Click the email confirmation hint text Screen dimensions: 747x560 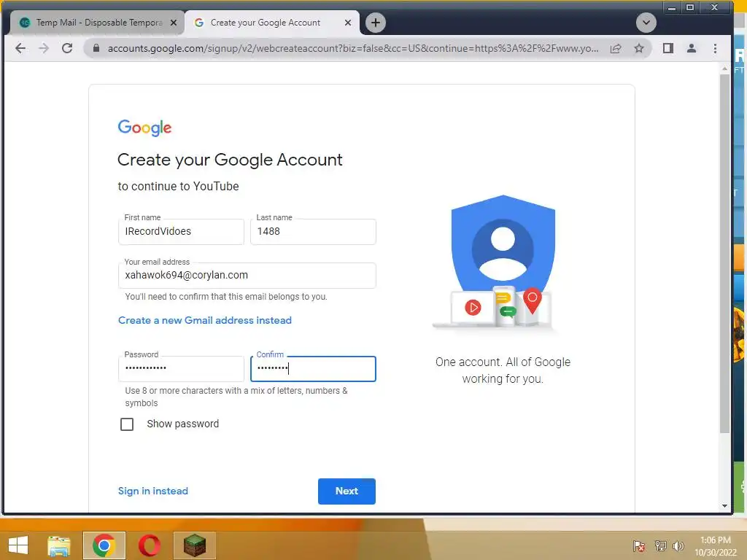tap(226, 297)
